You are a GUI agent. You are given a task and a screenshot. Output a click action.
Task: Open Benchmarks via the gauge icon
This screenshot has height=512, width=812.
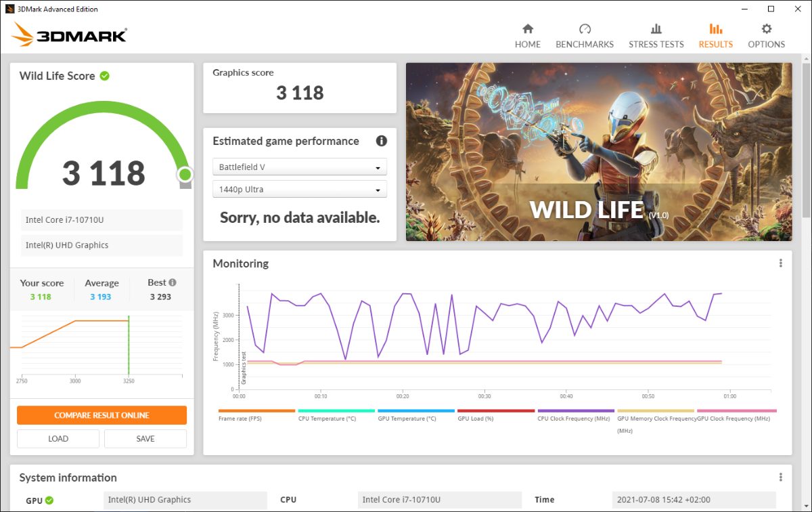(585, 29)
